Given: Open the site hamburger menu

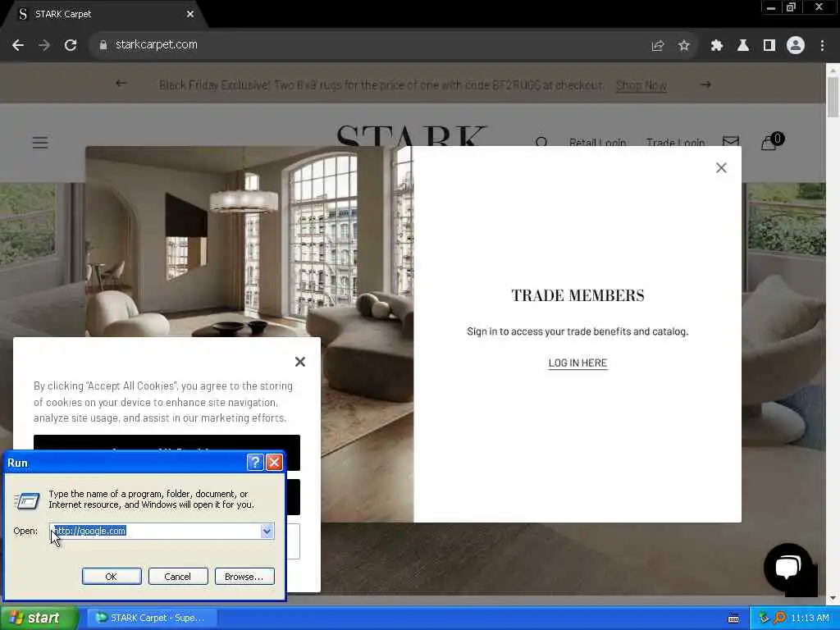Looking at the screenshot, I should tap(40, 143).
